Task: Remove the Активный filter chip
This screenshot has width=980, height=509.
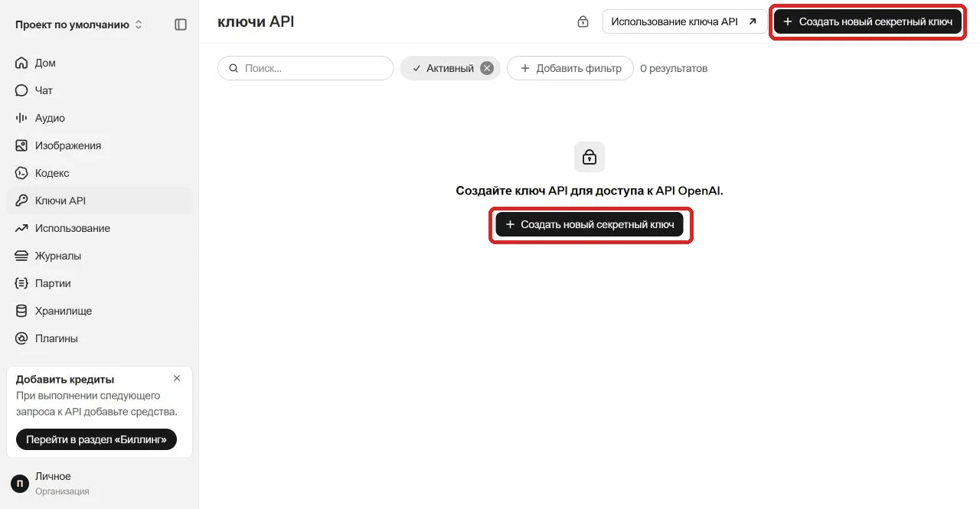Action: (x=487, y=68)
